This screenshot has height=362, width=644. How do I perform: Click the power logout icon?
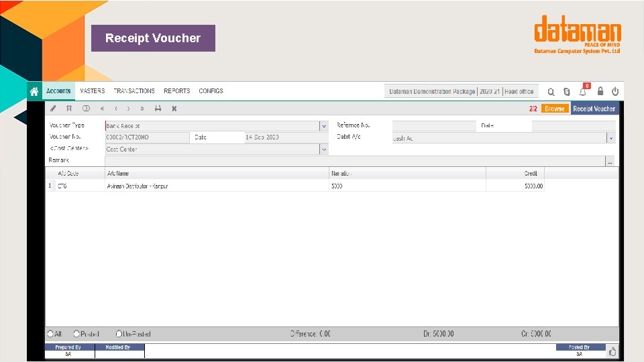[x=615, y=92]
